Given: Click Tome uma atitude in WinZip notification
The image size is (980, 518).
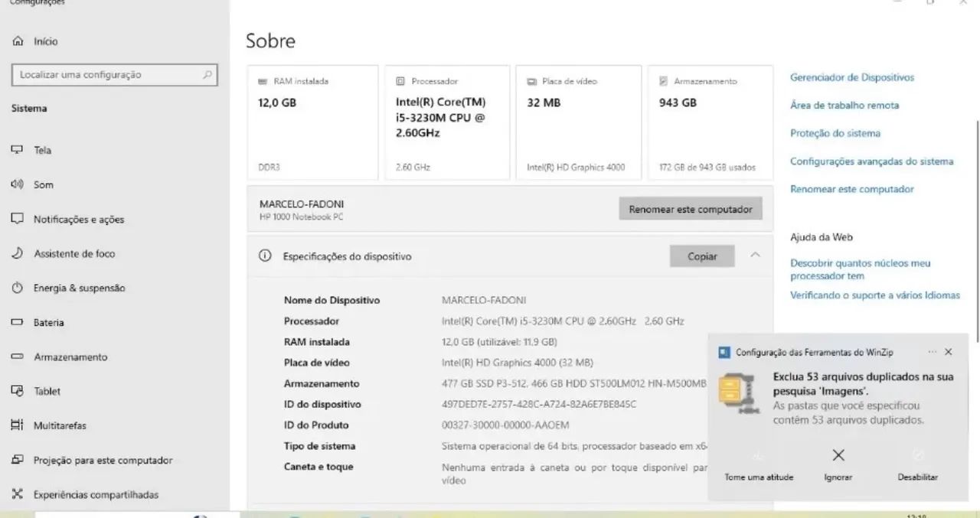Looking at the screenshot, I should coord(759,464).
